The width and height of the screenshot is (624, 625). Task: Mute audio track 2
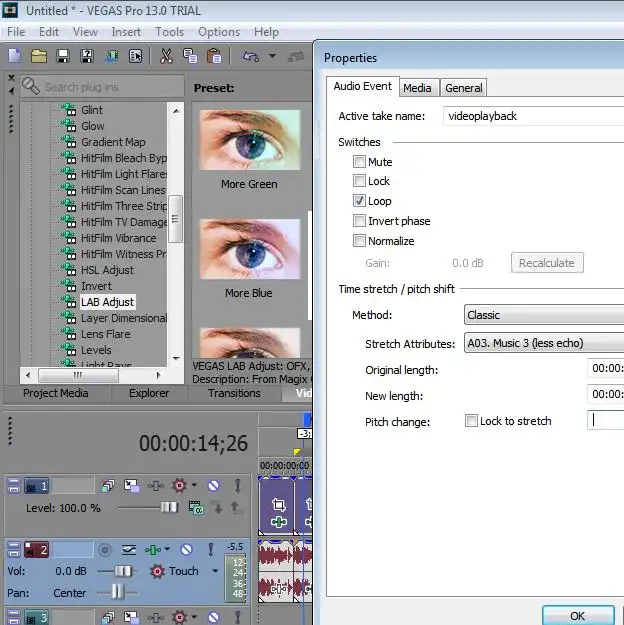(186, 550)
